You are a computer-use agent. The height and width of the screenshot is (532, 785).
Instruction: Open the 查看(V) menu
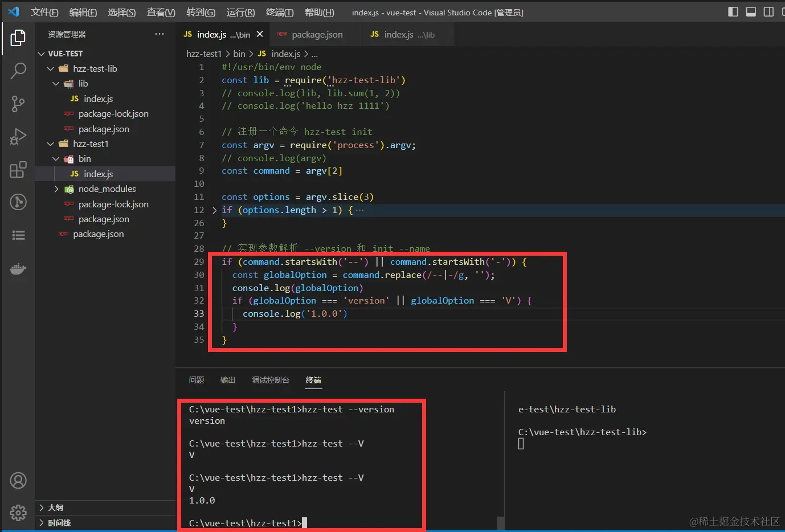[x=161, y=12]
